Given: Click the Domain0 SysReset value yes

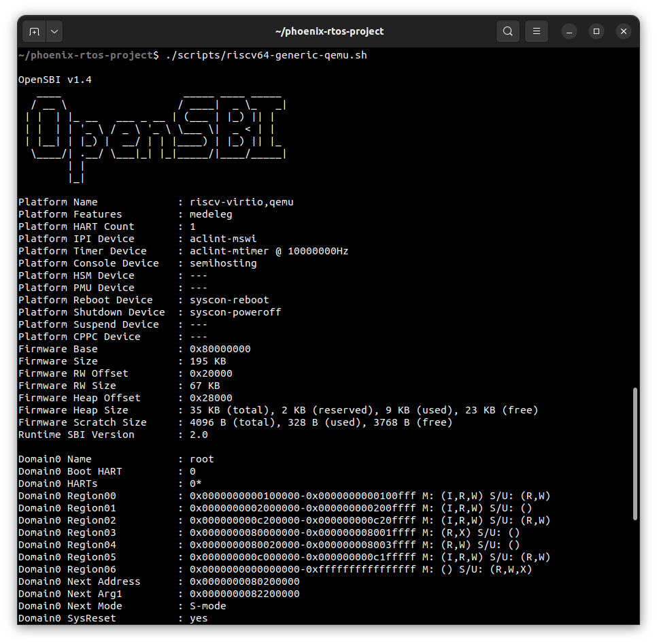Looking at the screenshot, I should pyautogui.click(x=199, y=618).
